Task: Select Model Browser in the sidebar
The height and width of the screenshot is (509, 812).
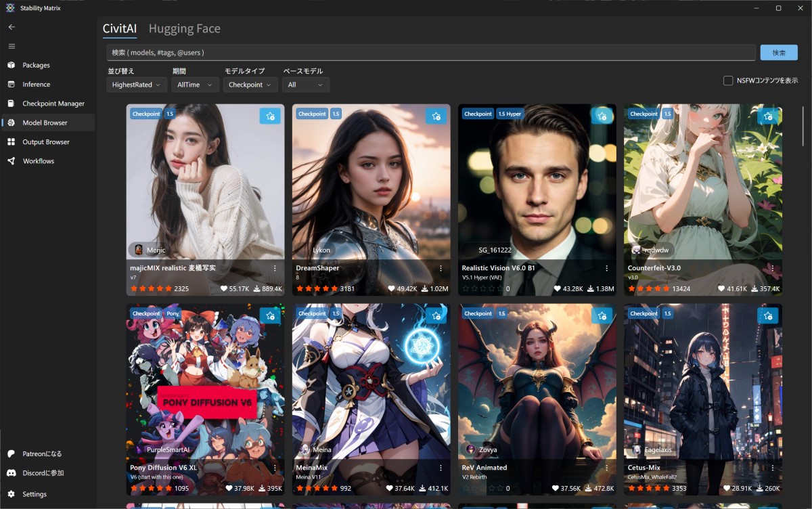Action: pyautogui.click(x=47, y=123)
